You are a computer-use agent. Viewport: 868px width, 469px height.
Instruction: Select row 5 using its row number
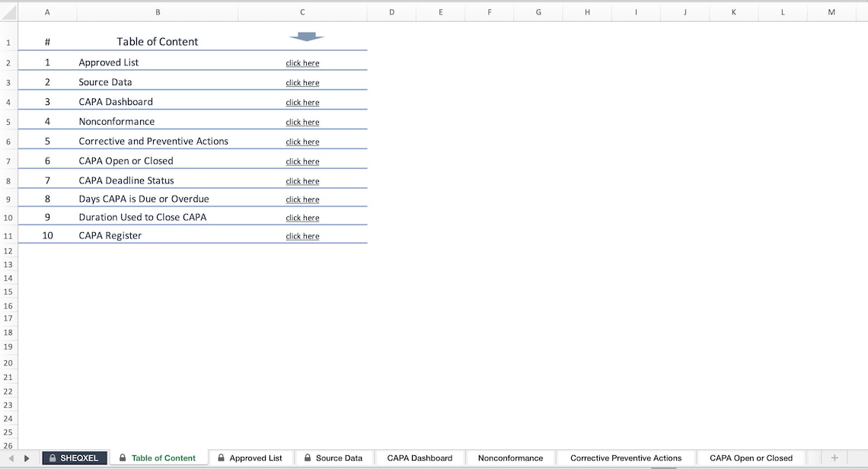tap(8, 121)
